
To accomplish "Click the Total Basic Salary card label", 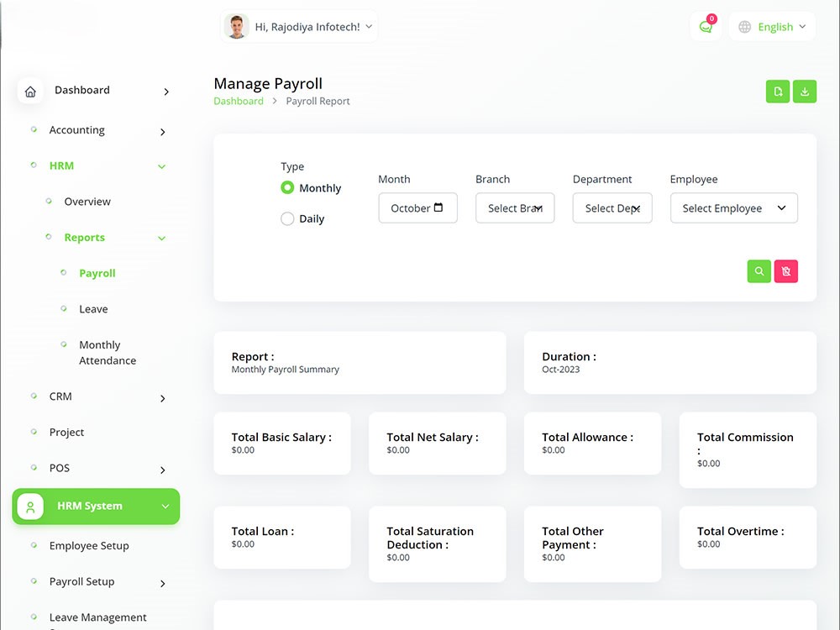I will tap(281, 437).
